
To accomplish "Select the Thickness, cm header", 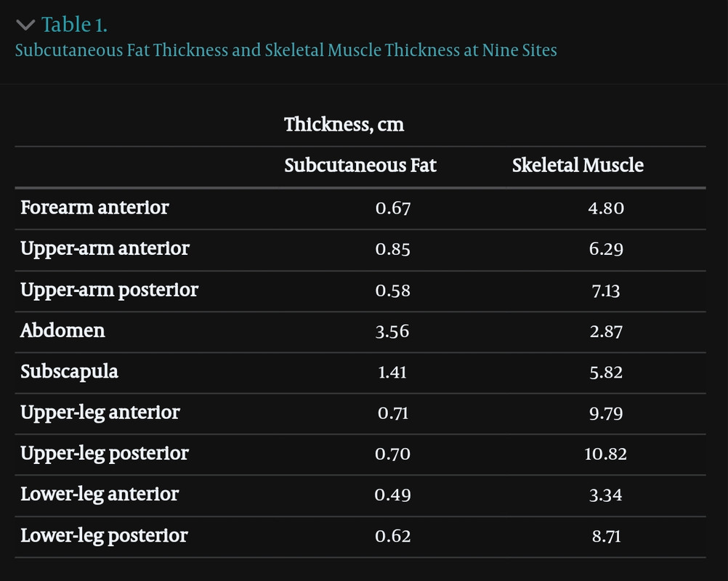I will pyautogui.click(x=344, y=124).
